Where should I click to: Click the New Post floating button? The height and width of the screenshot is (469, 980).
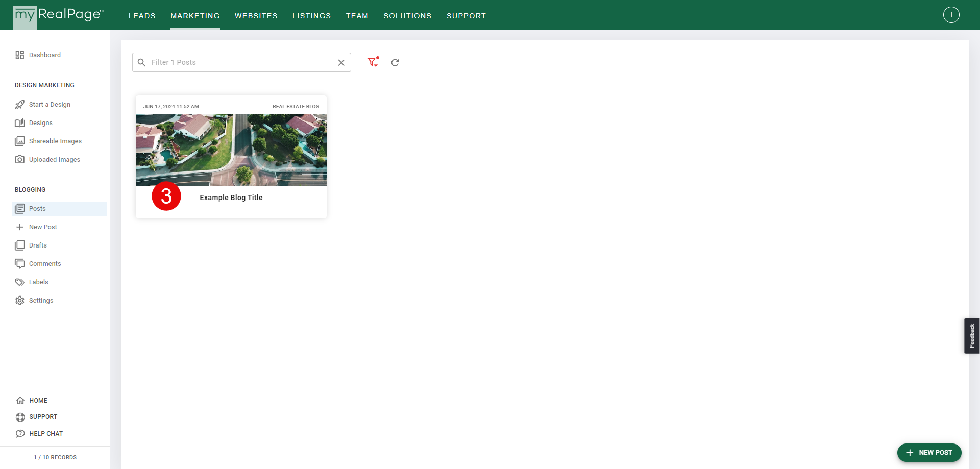point(929,453)
